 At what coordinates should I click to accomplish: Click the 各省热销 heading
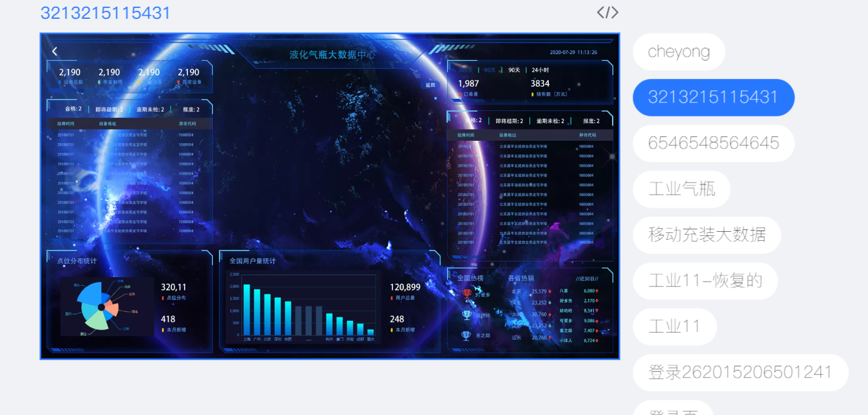tap(520, 278)
